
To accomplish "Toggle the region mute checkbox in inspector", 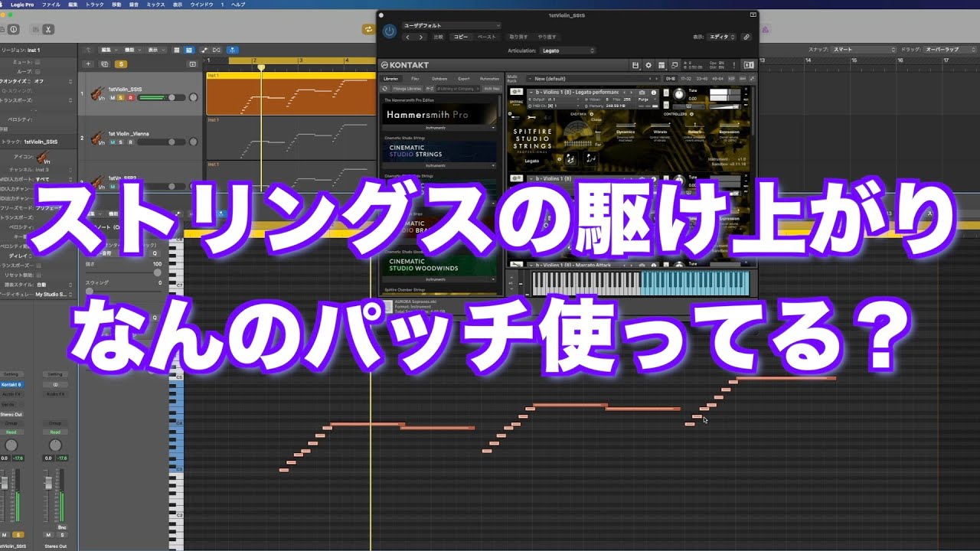I will [39, 61].
